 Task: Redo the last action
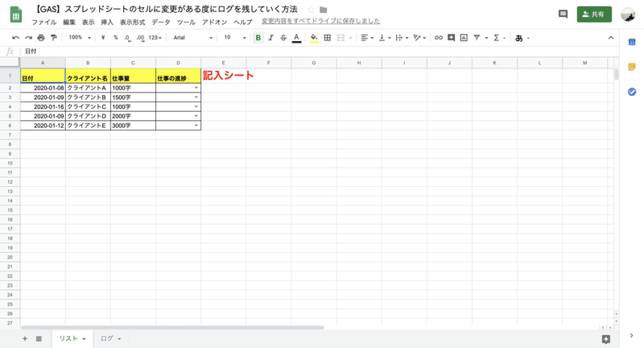pos(28,38)
